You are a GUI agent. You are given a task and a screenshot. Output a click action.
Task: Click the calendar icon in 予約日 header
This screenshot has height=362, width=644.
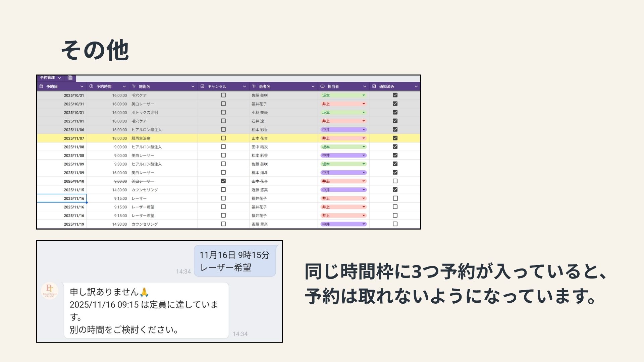click(41, 86)
